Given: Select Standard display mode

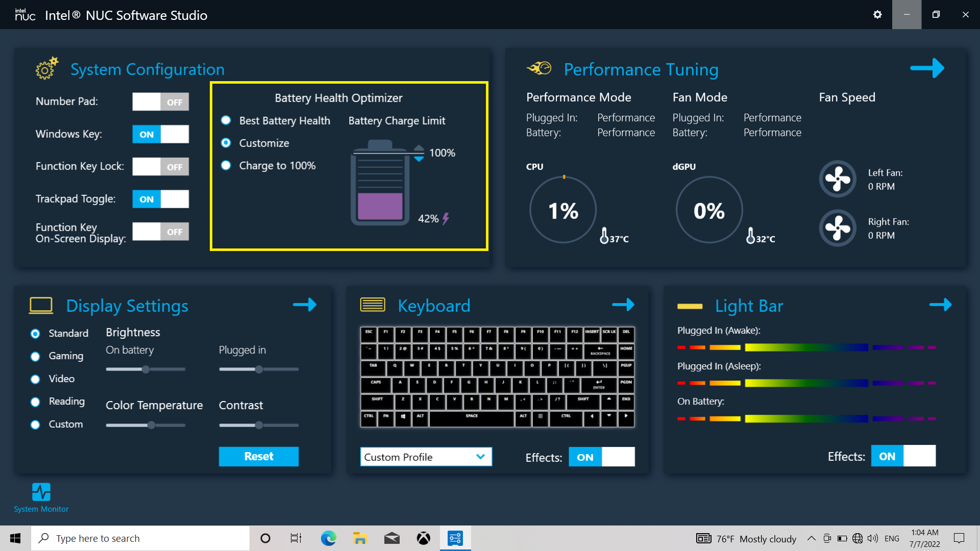Looking at the screenshot, I should (x=35, y=334).
